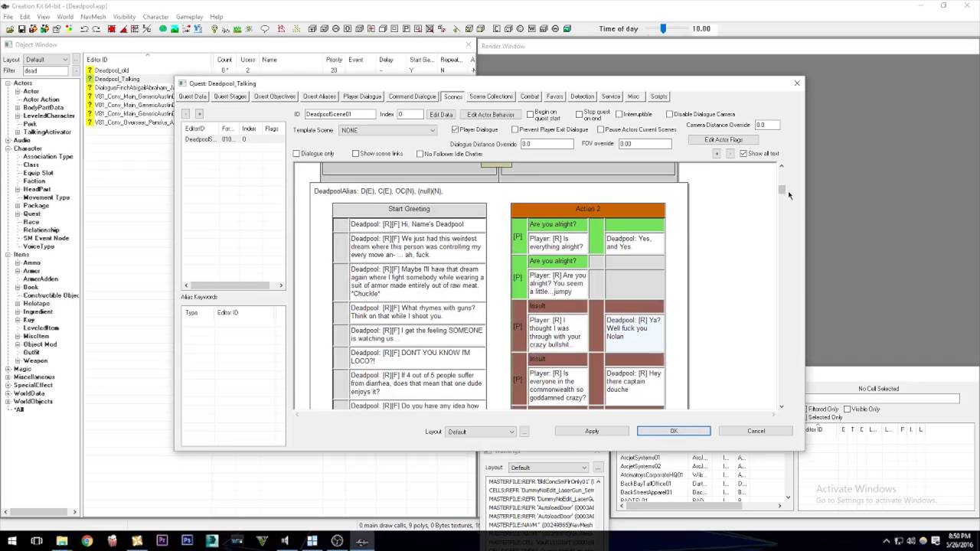Screen dimensions: 980x551
Task: Click the Edit Actor Behavior button
Action: 491,115
